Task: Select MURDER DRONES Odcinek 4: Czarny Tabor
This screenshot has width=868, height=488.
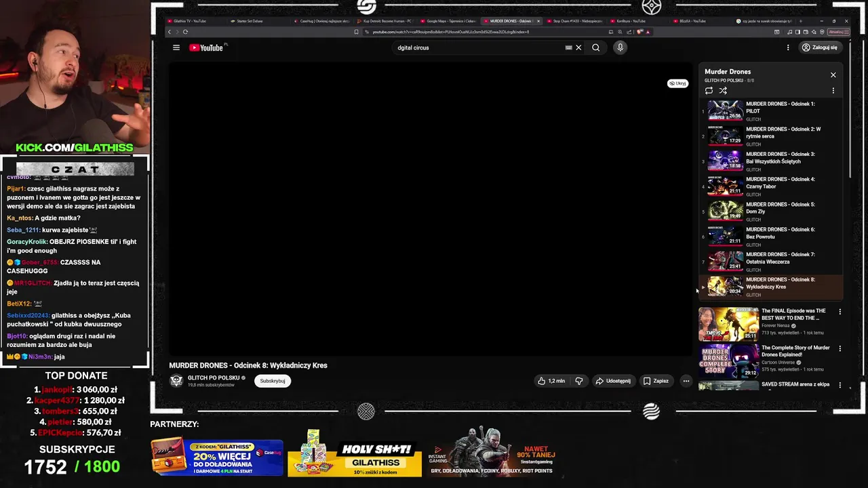Action: tap(771, 186)
